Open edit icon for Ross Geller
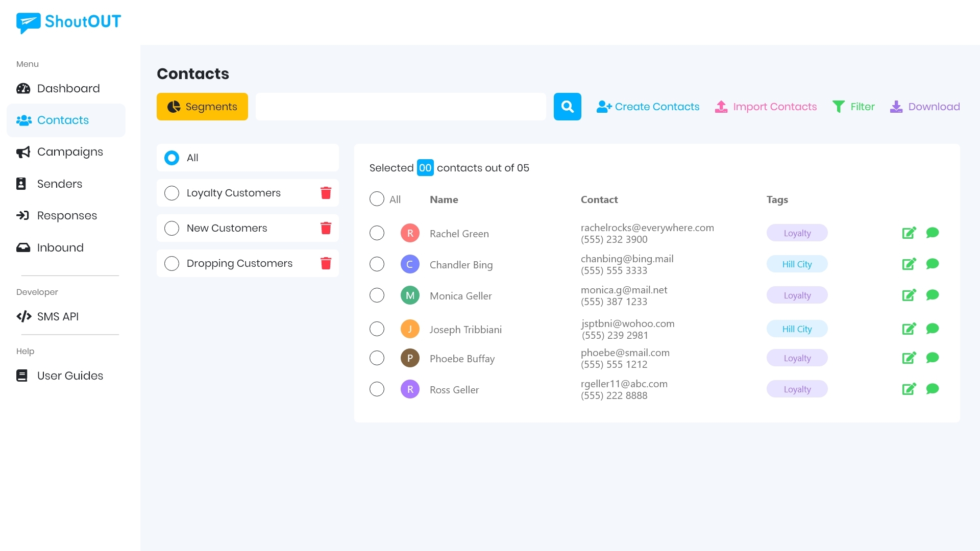The width and height of the screenshot is (980, 551). pyautogui.click(x=909, y=389)
